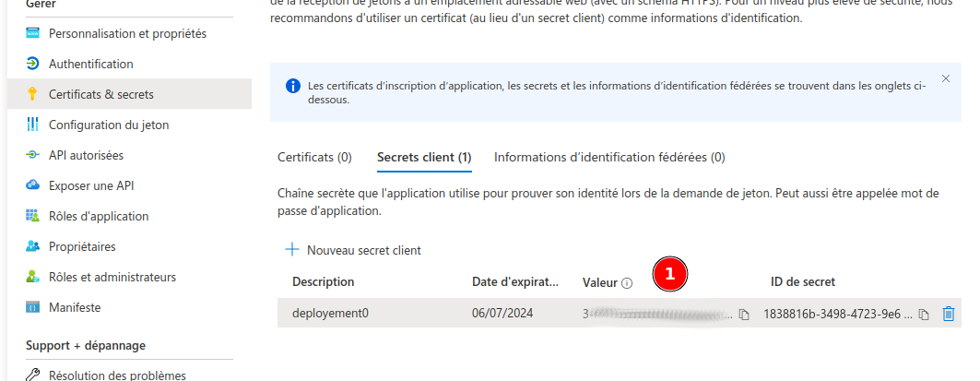Select the Secrets client (1) tab
980x381 pixels.
[x=424, y=157]
